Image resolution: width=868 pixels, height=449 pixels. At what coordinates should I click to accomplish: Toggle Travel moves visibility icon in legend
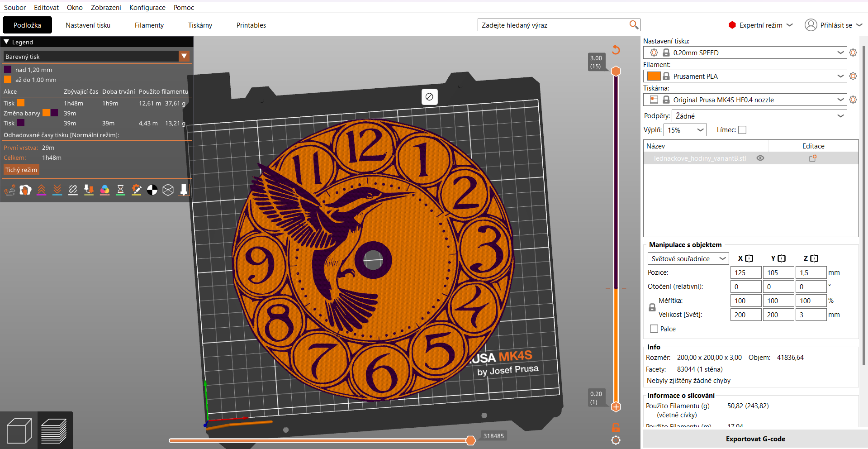[x=9, y=190]
